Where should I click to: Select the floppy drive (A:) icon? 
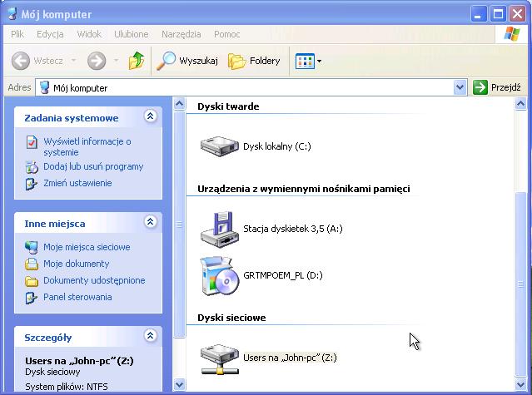[219, 230]
